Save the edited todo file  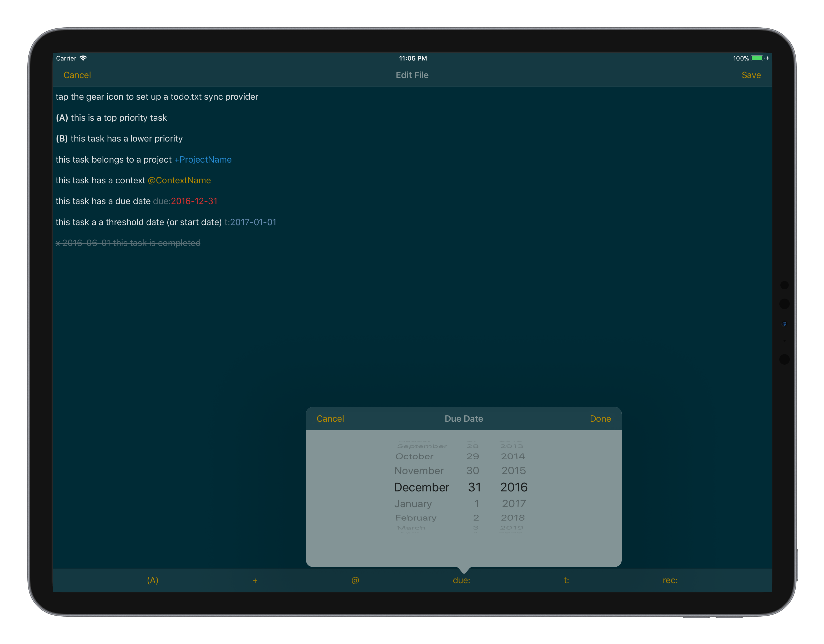[751, 75]
